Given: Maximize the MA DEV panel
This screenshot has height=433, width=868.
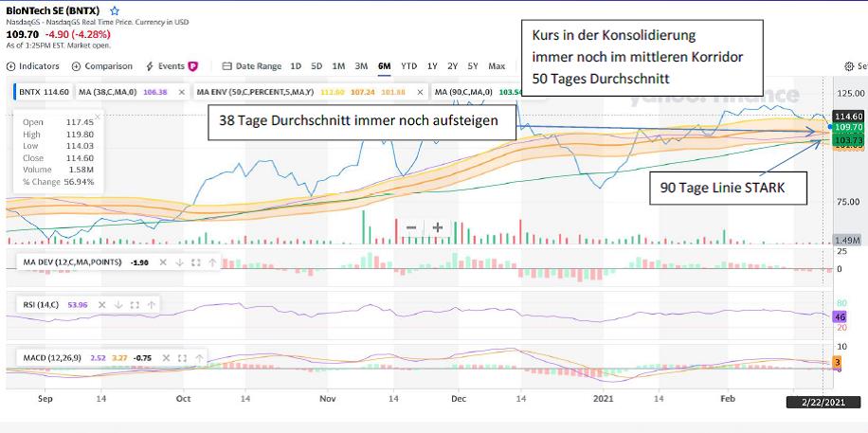Looking at the screenshot, I should (x=195, y=262).
